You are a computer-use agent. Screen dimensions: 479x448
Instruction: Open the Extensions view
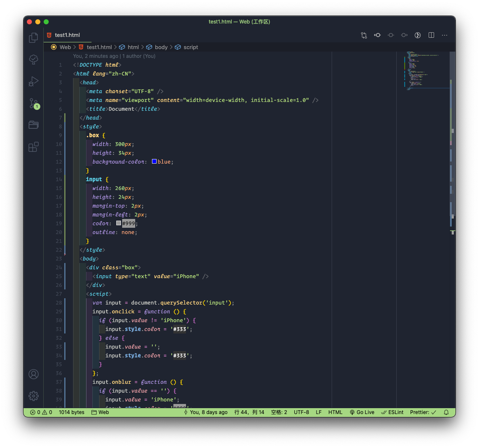[x=34, y=146]
